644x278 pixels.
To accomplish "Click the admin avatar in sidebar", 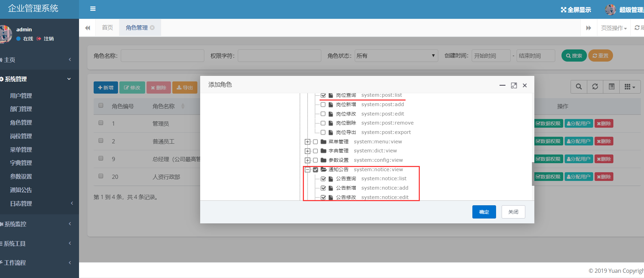I will [x=5, y=34].
